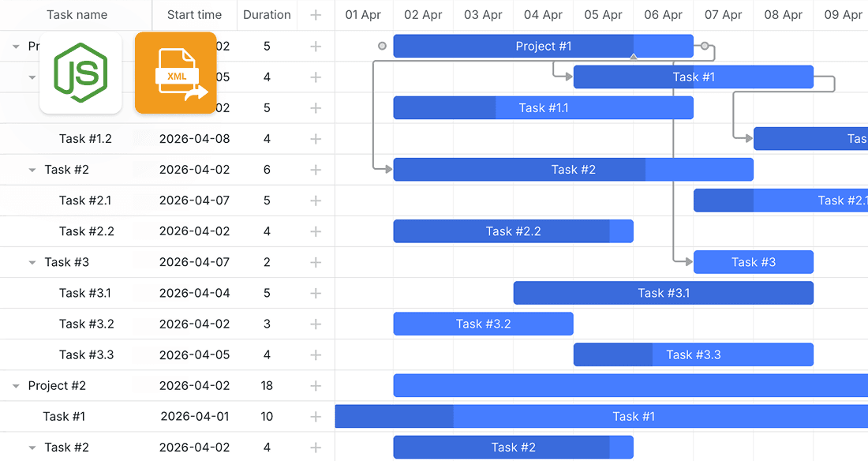Sort by Duration column header
The height and width of the screenshot is (461, 868).
click(267, 15)
